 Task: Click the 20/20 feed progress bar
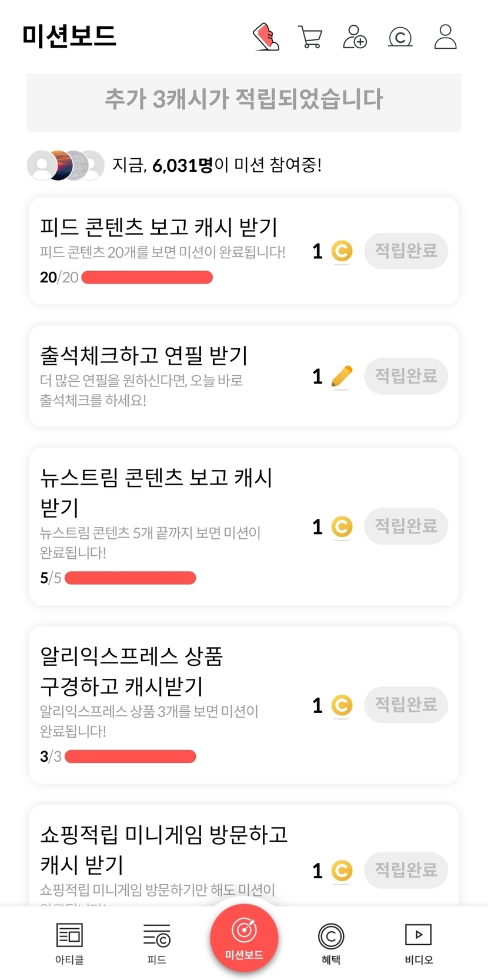click(x=147, y=277)
